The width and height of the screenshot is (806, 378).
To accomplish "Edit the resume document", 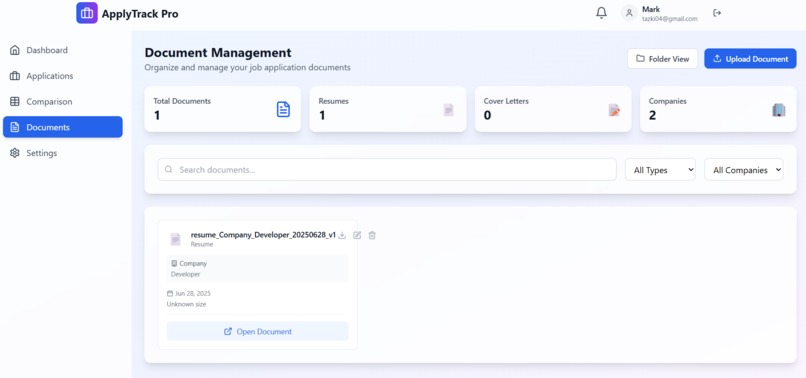I will click(357, 235).
